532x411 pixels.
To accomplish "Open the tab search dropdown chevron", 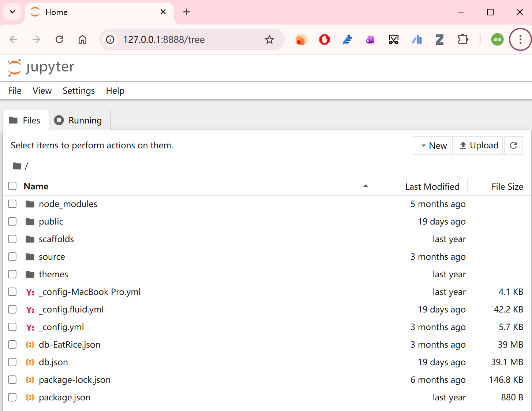I will tap(12, 12).
